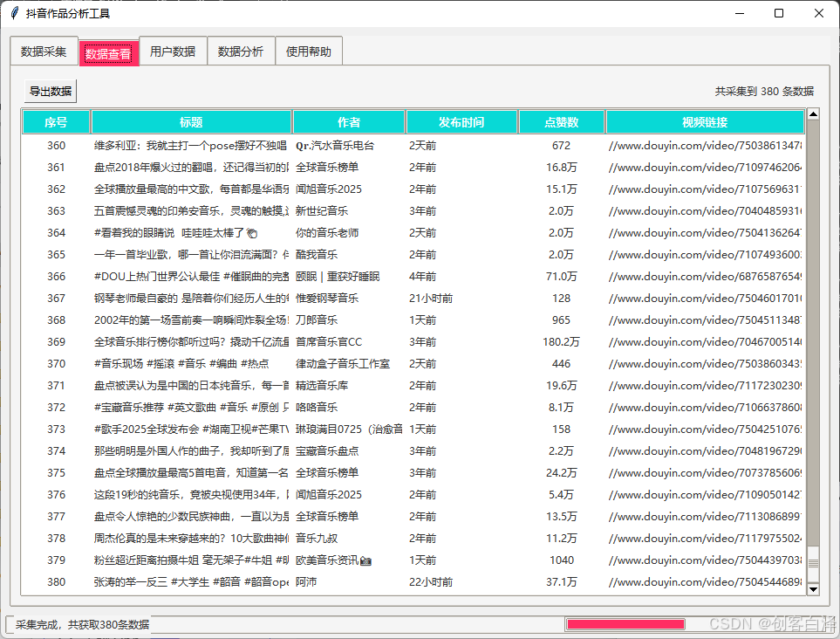Screen dimensions: 840x639
Task: Click the 180.2万 likes cell
Action: click(562, 342)
